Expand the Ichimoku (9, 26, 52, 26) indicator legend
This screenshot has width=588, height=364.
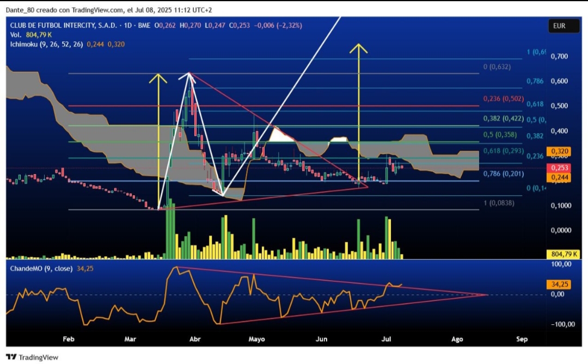pyautogui.click(x=46, y=44)
